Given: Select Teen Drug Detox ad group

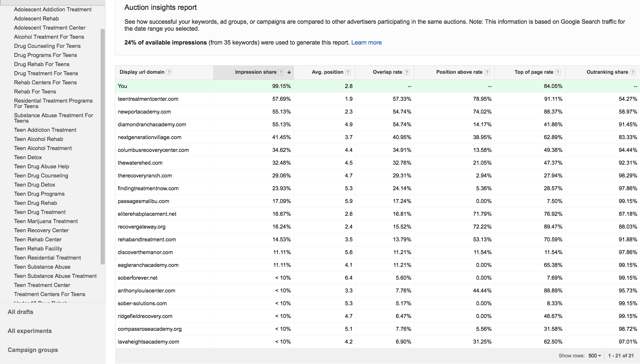Looking at the screenshot, I should 35,185.
